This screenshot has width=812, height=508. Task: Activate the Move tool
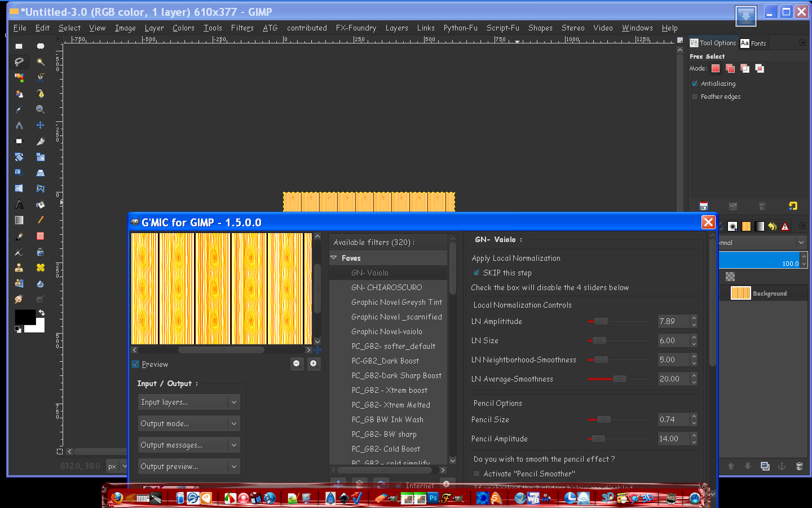pos(40,125)
